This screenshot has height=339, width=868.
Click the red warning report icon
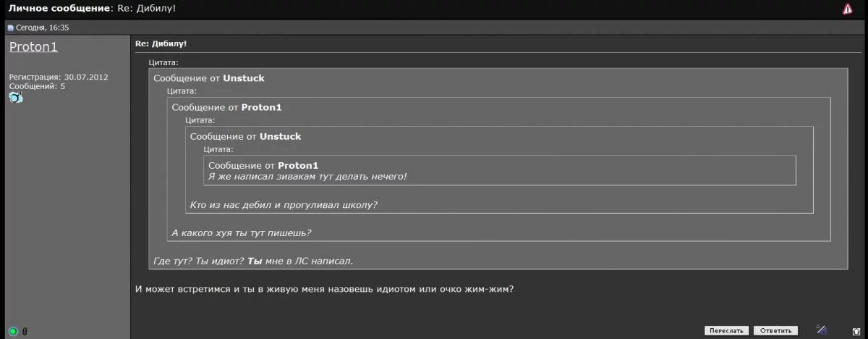(847, 9)
